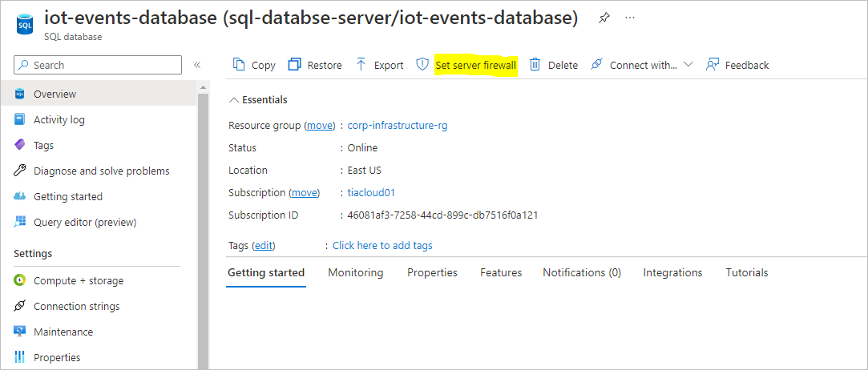
Task: Open the Features tab
Action: click(x=501, y=272)
